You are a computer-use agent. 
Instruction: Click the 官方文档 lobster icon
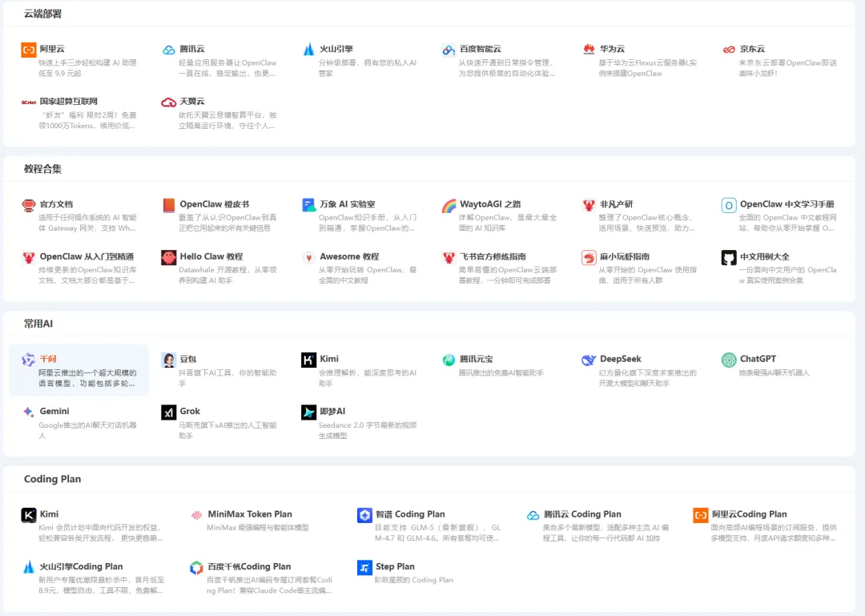(29, 205)
